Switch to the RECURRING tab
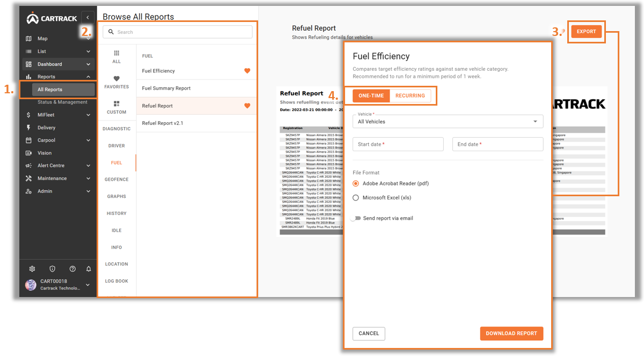 (x=410, y=95)
